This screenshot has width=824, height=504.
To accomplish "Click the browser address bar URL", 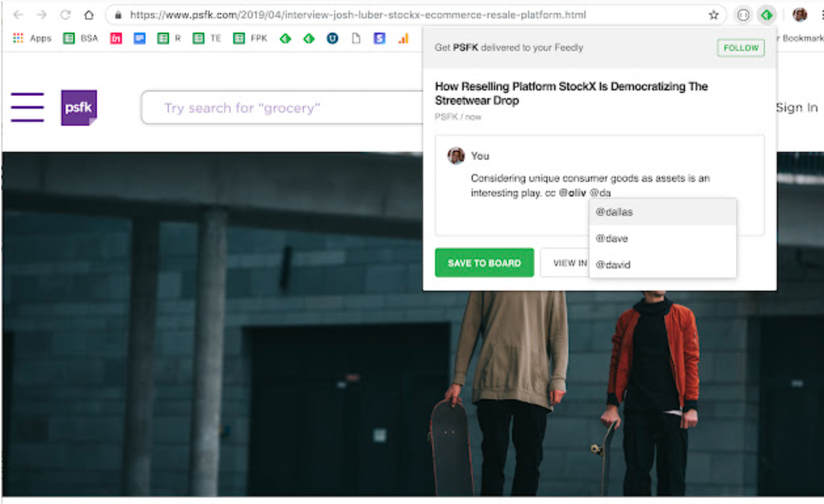I will coord(357,15).
